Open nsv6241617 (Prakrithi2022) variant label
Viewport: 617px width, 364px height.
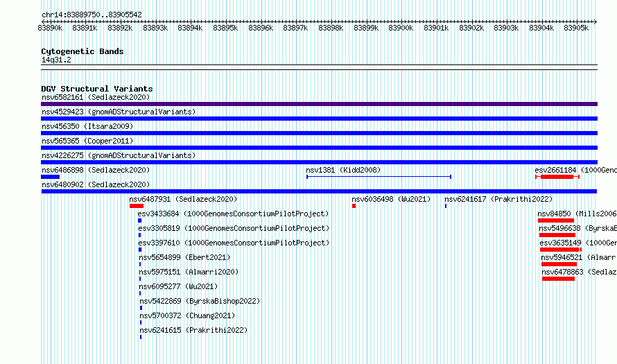pyautogui.click(x=498, y=199)
